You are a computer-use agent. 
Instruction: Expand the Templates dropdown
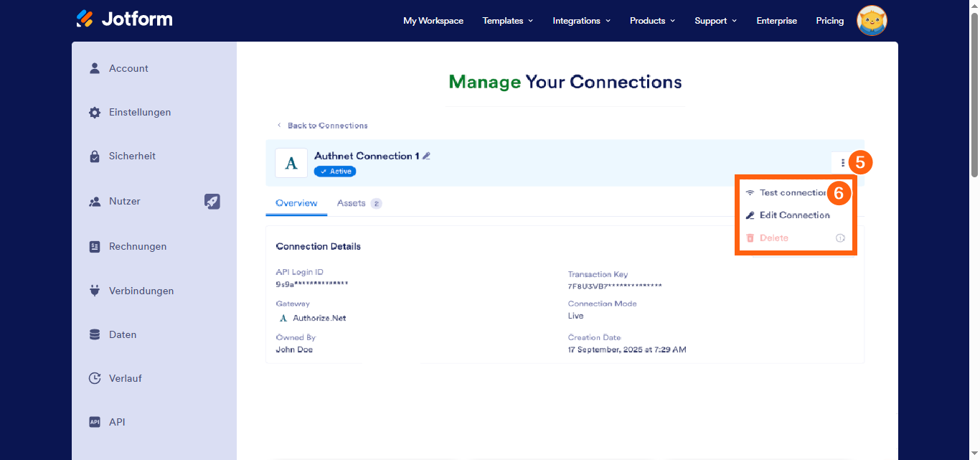coord(507,21)
